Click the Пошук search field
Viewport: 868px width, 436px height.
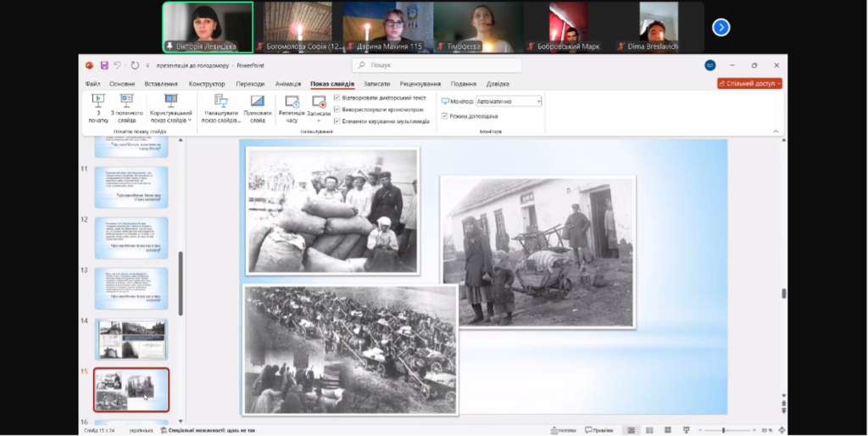tap(437, 65)
